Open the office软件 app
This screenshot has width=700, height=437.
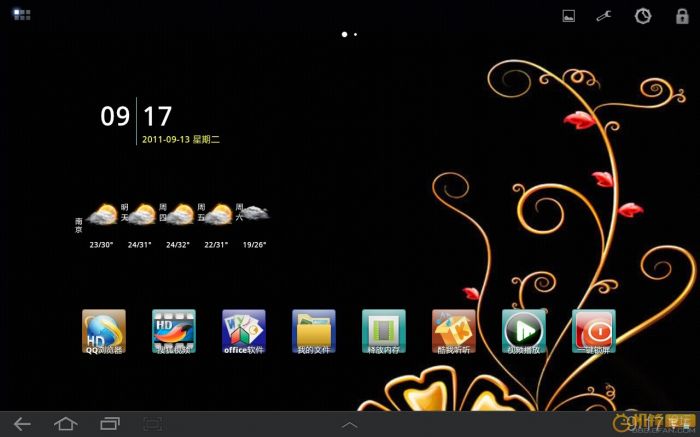243,331
